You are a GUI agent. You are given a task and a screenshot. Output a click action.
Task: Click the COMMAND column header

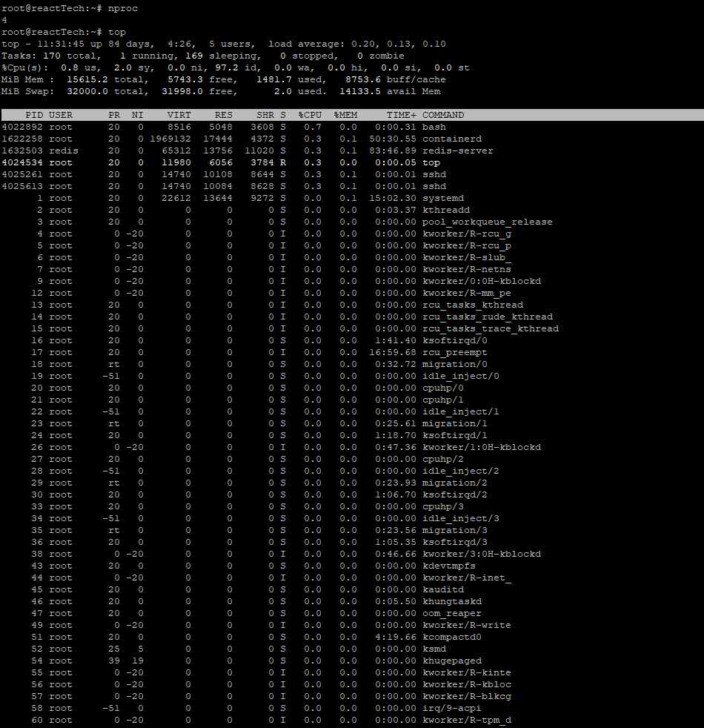(x=443, y=115)
